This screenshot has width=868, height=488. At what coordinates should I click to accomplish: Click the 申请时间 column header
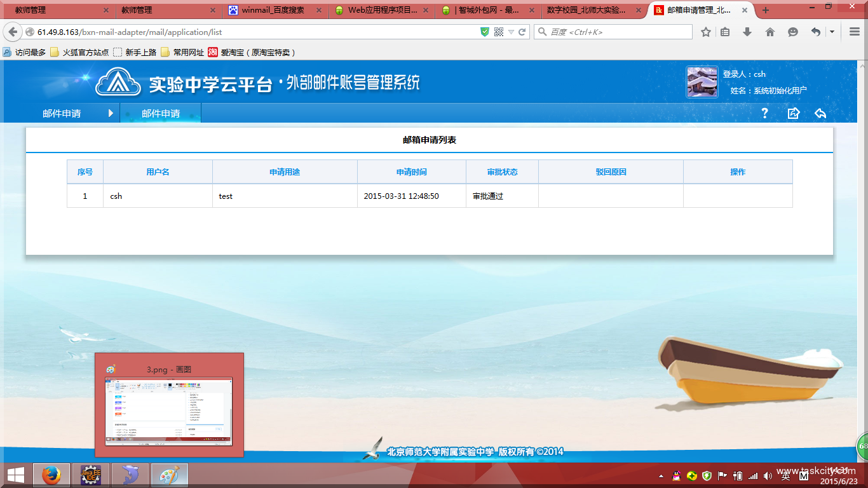[x=411, y=172]
